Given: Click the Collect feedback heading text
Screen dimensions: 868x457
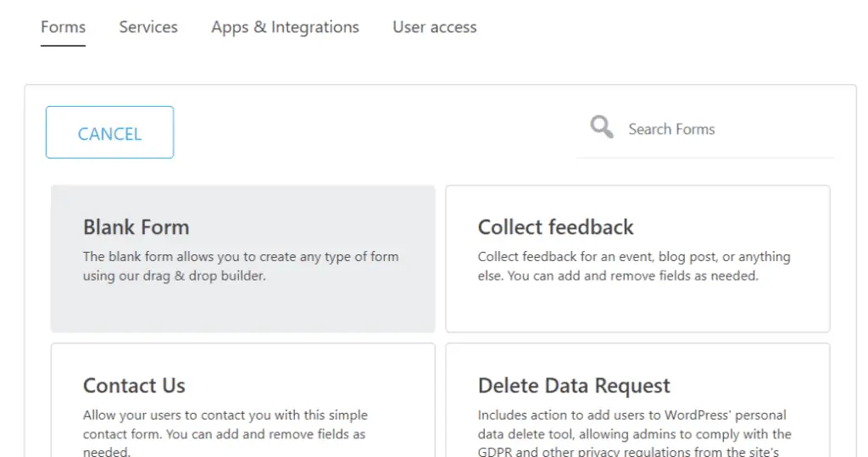Looking at the screenshot, I should (555, 227).
